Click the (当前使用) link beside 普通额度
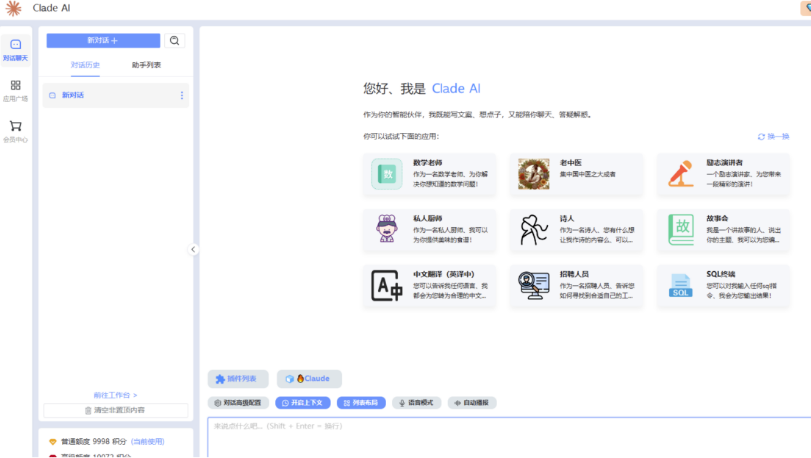The width and height of the screenshot is (811, 458). tap(148, 441)
